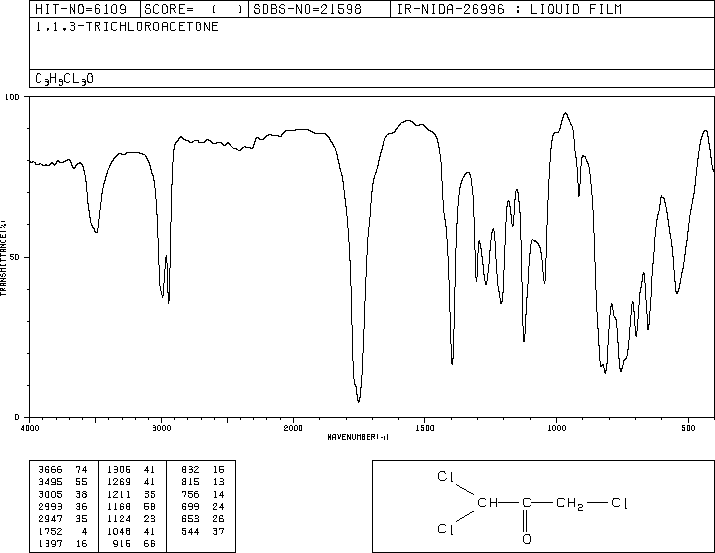Select peak table entry 3495
Image resolution: width=715 pixels, height=553 pixels.
[x=63, y=482]
